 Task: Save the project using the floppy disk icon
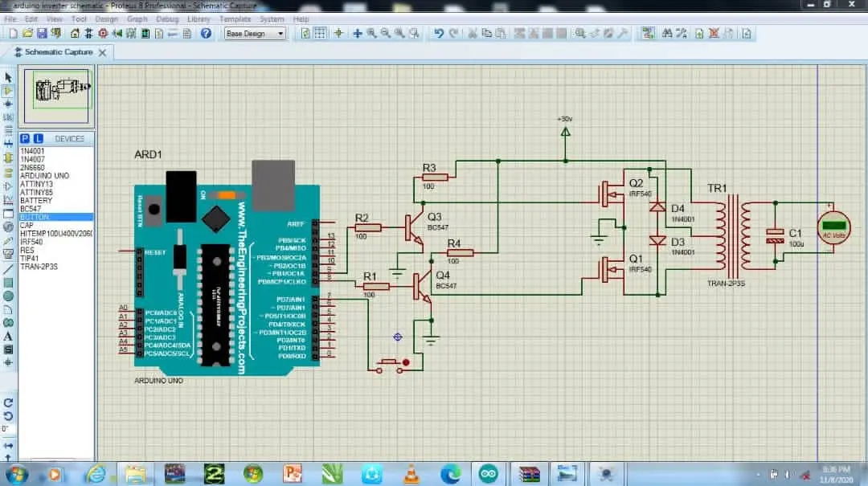42,33
